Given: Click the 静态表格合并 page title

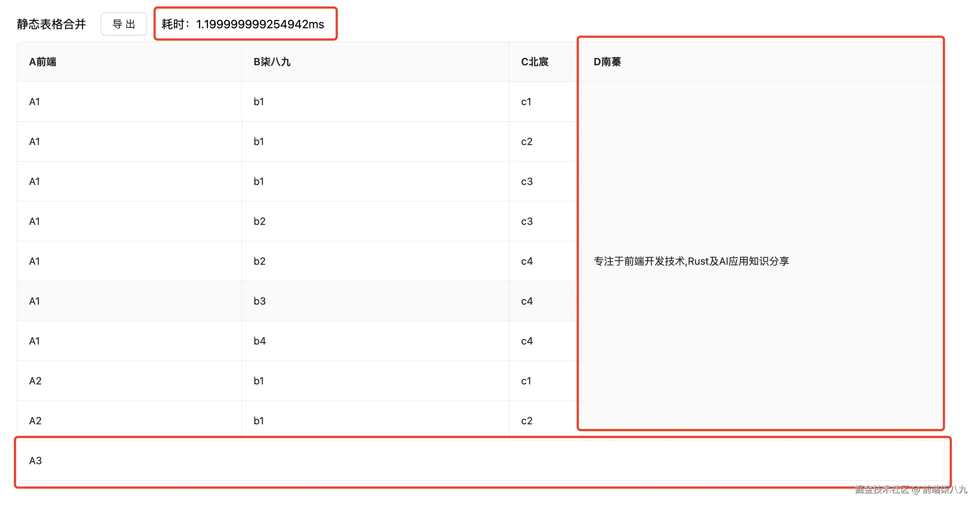Looking at the screenshot, I should click(x=51, y=24).
